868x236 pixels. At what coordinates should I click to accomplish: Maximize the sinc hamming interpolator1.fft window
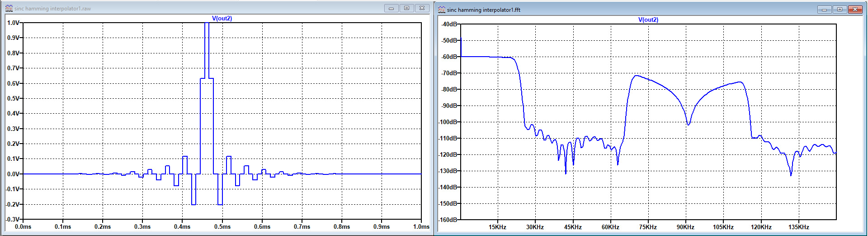click(x=840, y=10)
